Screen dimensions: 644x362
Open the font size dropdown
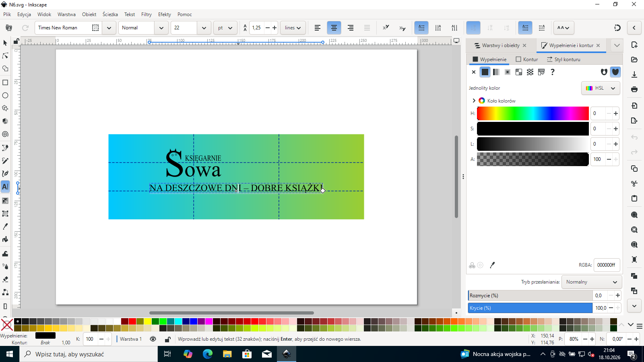pyautogui.click(x=204, y=28)
